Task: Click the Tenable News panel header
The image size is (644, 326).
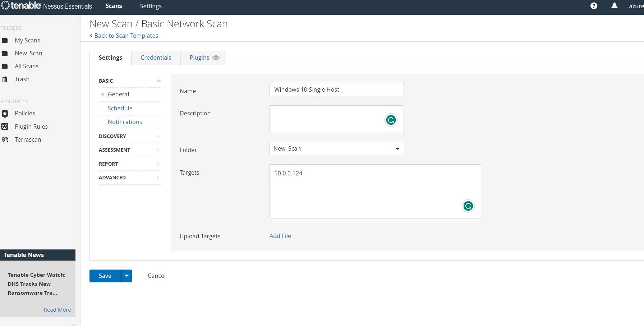Action: tap(38, 255)
